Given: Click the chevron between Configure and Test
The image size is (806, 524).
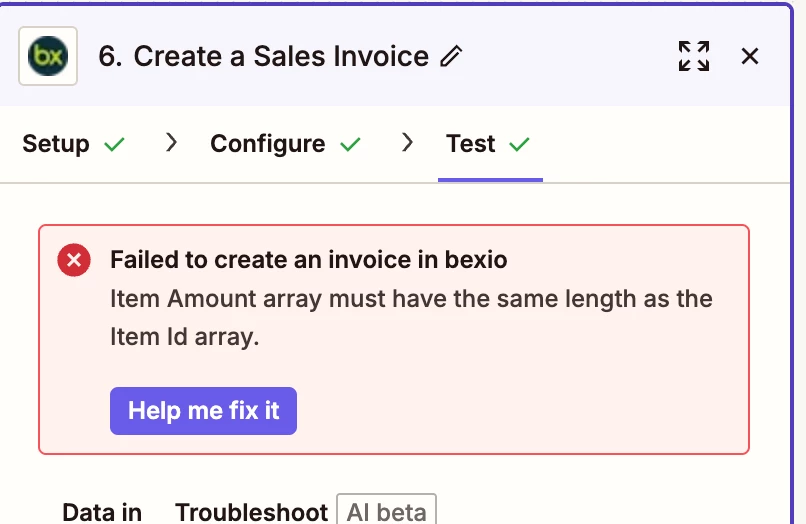Looking at the screenshot, I should pyautogui.click(x=407, y=142).
